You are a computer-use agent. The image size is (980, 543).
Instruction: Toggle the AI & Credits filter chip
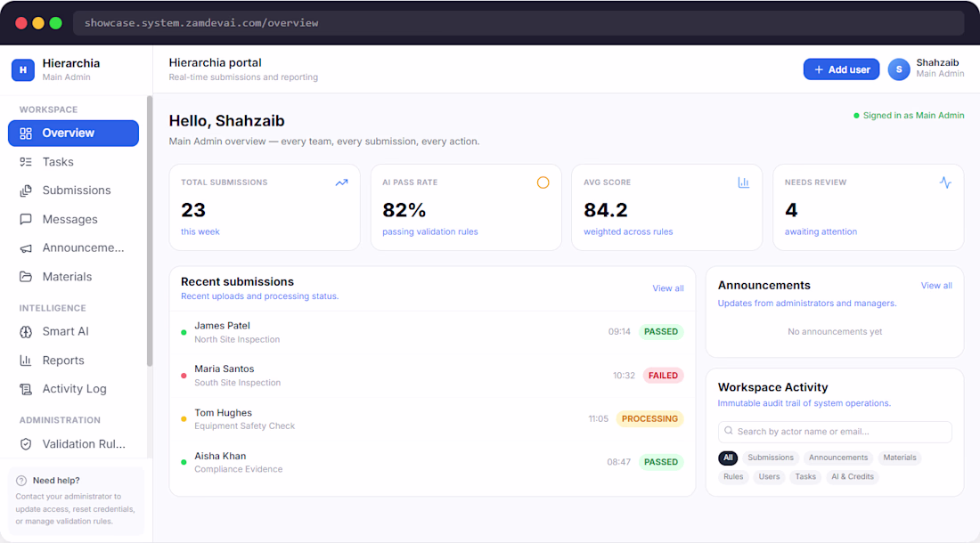click(x=853, y=477)
